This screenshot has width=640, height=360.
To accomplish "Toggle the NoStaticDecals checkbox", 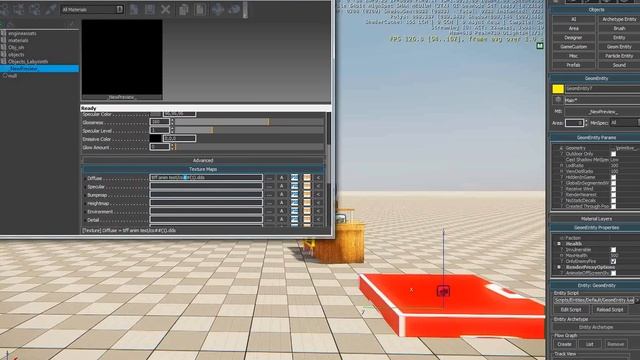I will [x=613, y=200].
